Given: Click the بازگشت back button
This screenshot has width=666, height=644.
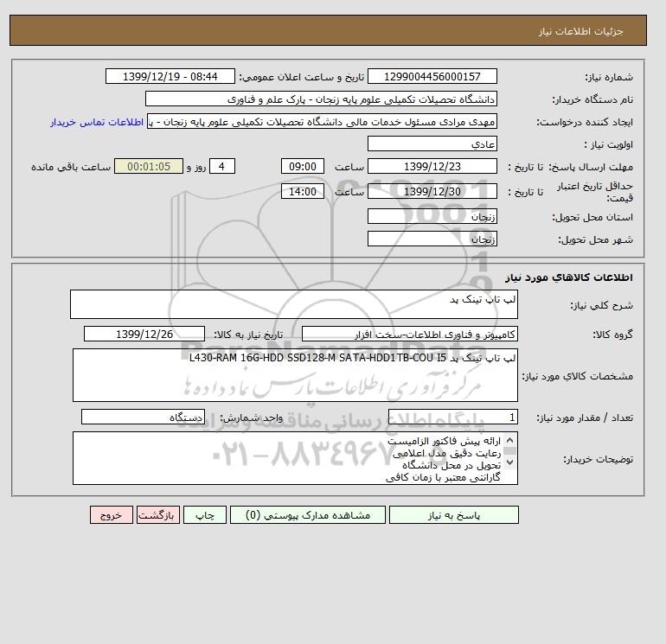Looking at the screenshot, I should 158,515.
